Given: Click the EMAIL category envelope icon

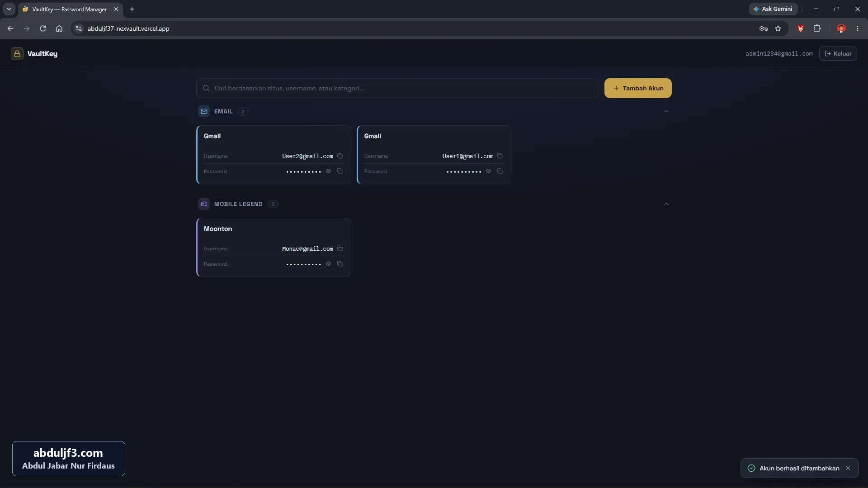Looking at the screenshot, I should pyautogui.click(x=204, y=111).
